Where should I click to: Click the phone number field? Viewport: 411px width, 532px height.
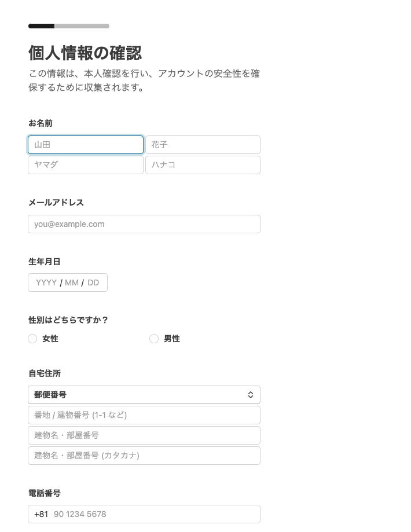coord(154,514)
